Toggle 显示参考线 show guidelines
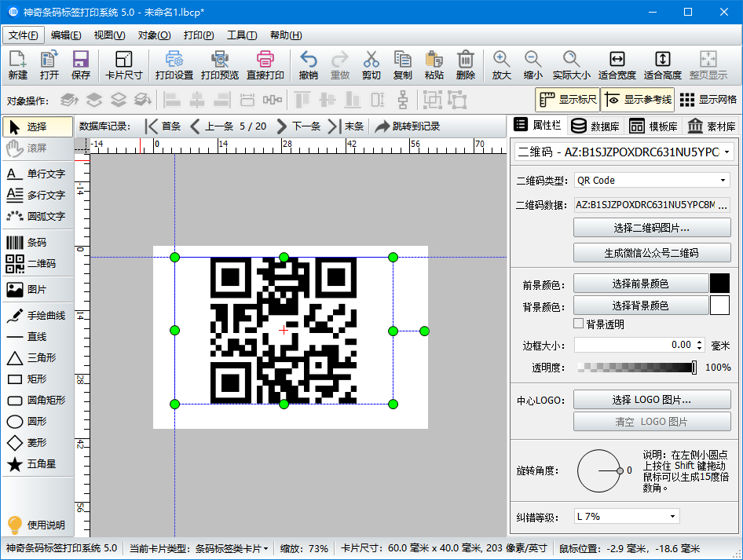Viewport: 743px width, 560px height. pos(639,100)
